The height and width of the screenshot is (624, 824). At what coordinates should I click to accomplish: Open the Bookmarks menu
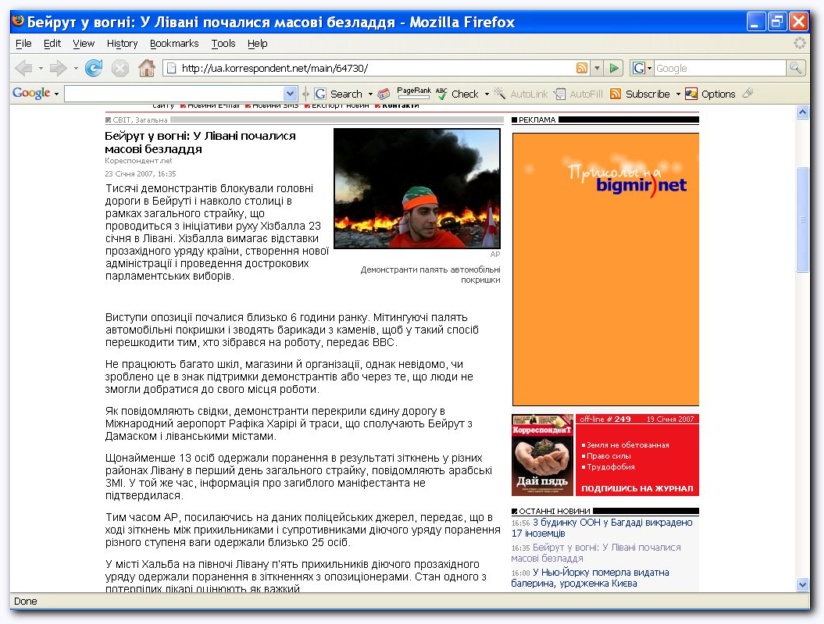[174, 44]
